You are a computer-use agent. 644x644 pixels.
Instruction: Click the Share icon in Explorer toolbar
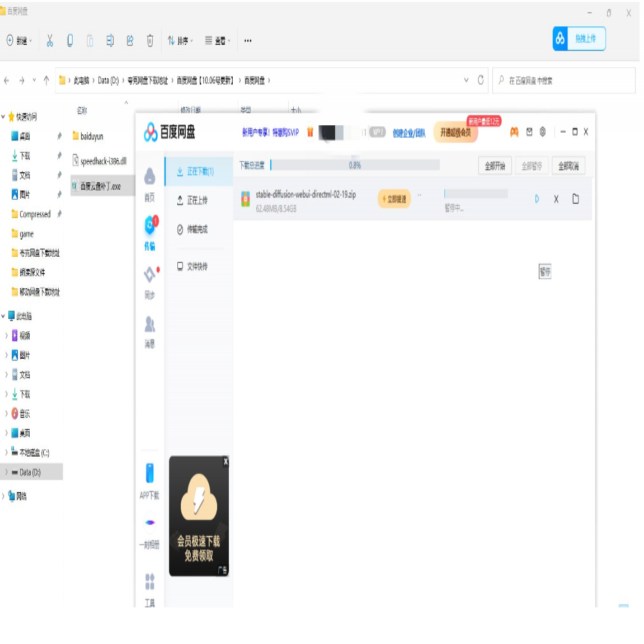point(130,40)
